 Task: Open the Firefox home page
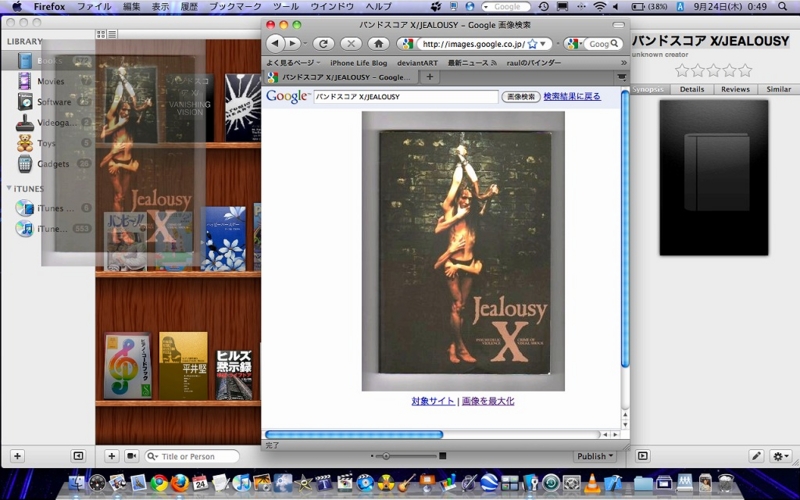[379, 44]
